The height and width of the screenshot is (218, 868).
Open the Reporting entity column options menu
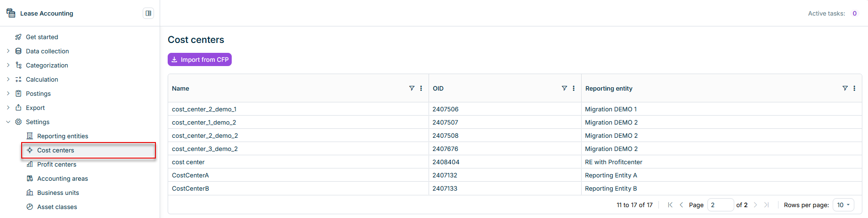click(854, 88)
